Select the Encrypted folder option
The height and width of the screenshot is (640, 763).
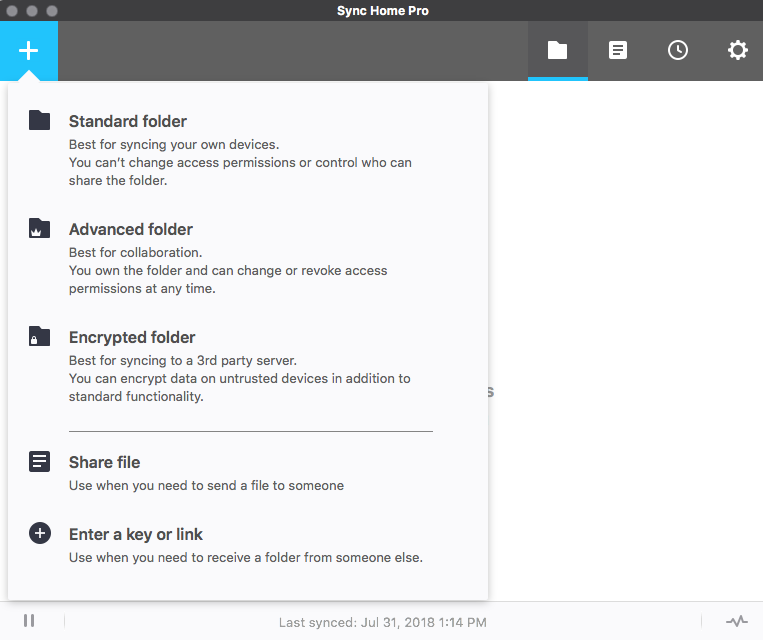pos(132,337)
